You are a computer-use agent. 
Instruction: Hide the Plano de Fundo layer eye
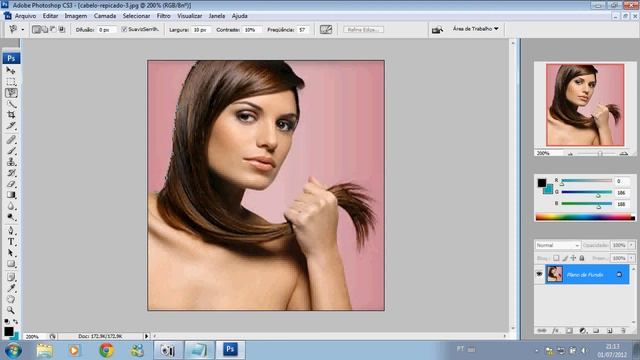coord(539,274)
